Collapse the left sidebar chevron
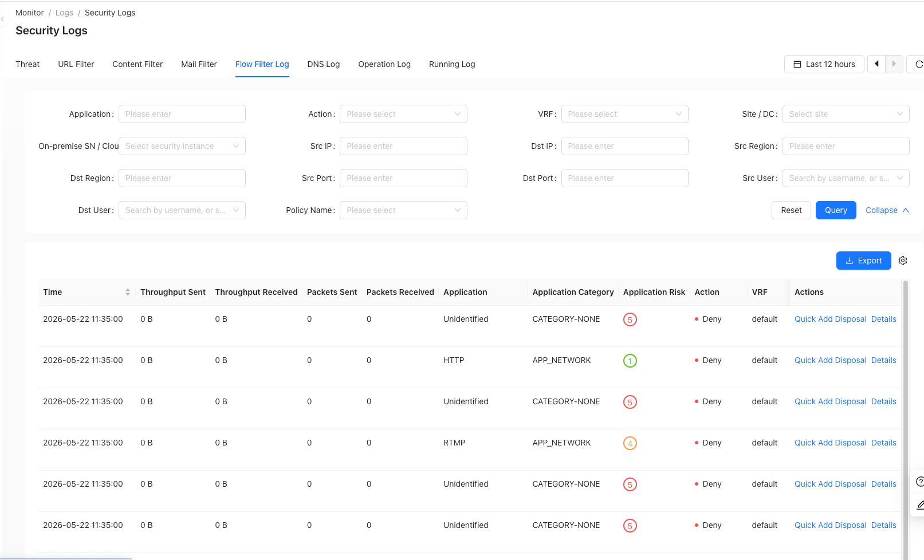The width and height of the screenshot is (924, 560). point(2,19)
